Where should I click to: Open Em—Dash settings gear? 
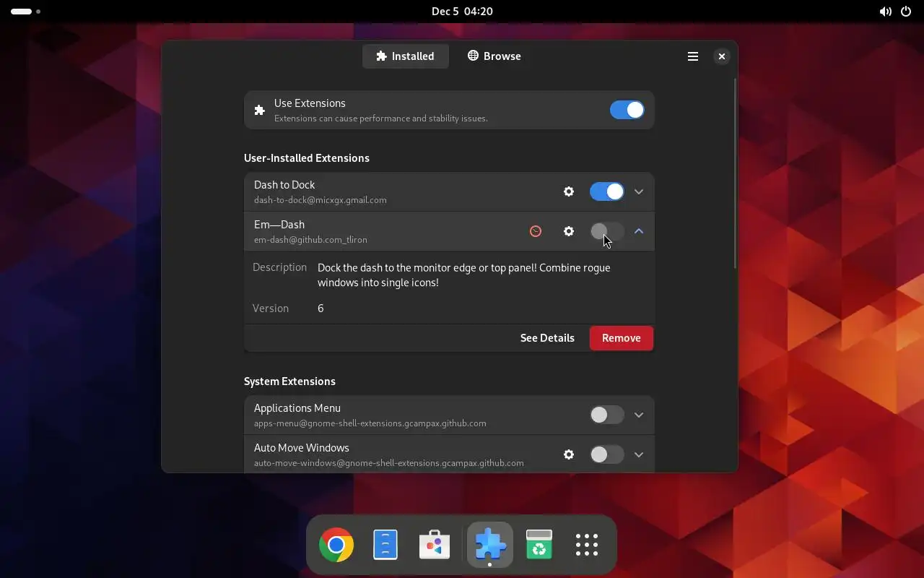569,231
